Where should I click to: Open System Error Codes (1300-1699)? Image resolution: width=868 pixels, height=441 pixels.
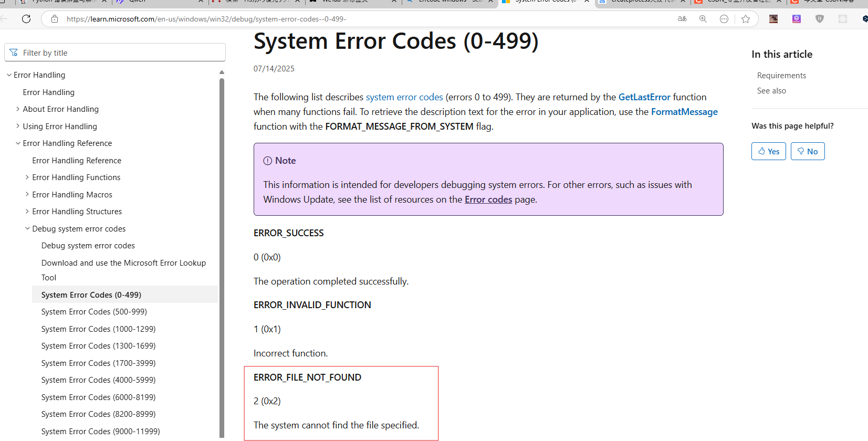[x=98, y=346]
